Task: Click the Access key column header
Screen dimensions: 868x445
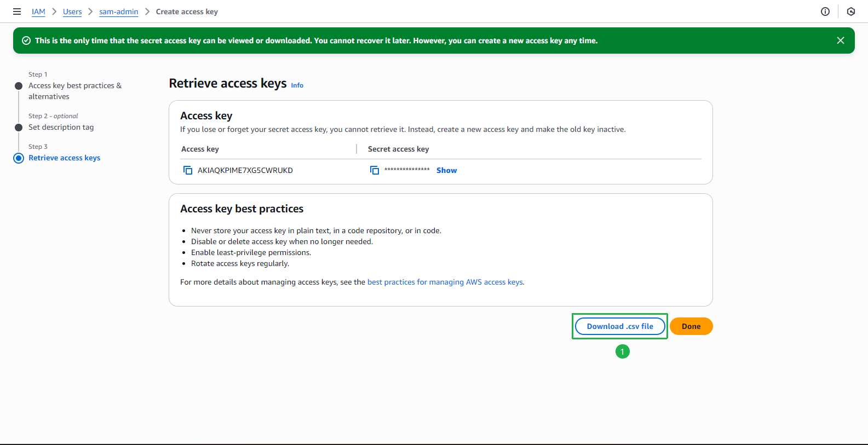Action: 200,149
